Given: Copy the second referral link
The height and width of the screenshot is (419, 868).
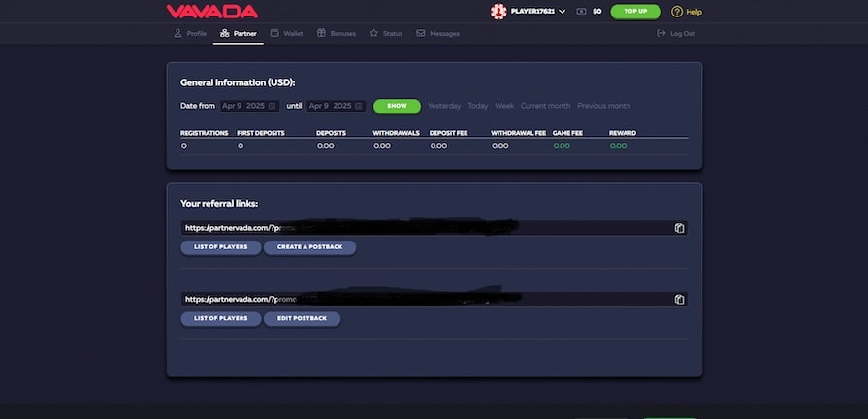Looking at the screenshot, I should [x=679, y=300].
